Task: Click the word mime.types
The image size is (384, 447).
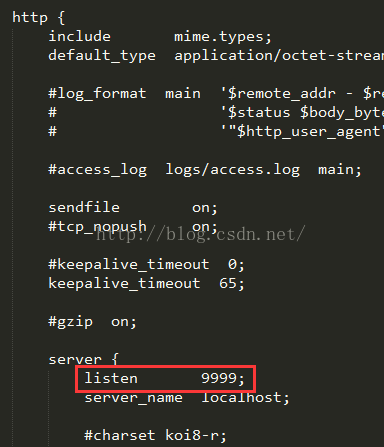Action: tap(219, 37)
